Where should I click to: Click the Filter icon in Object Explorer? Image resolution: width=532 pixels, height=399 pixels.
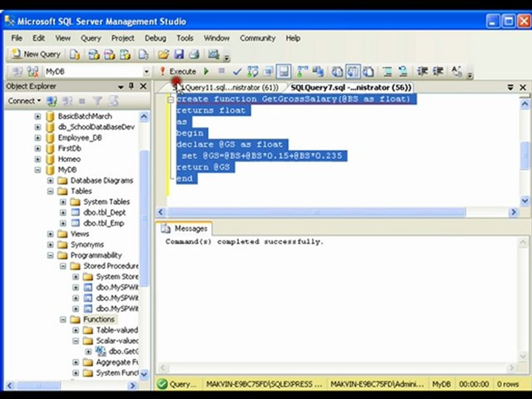tap(98, 101)
